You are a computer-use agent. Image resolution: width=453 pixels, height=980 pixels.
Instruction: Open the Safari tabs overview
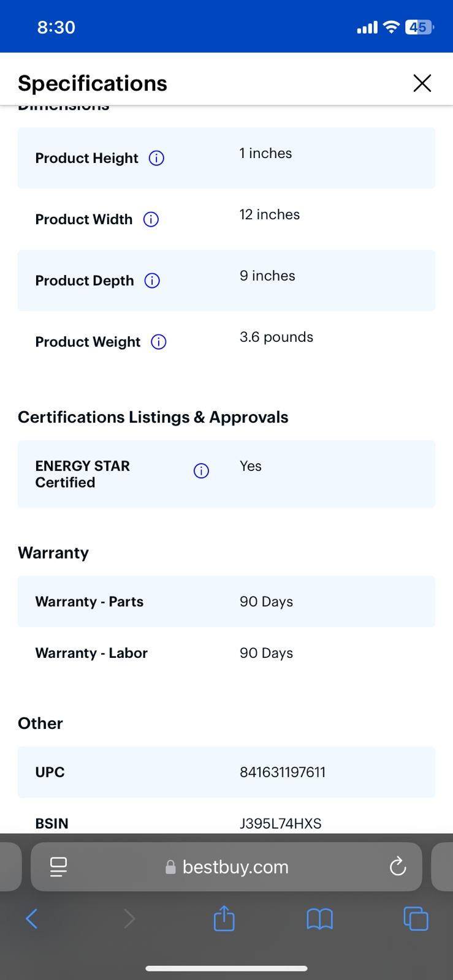click(x=416, y=918)
